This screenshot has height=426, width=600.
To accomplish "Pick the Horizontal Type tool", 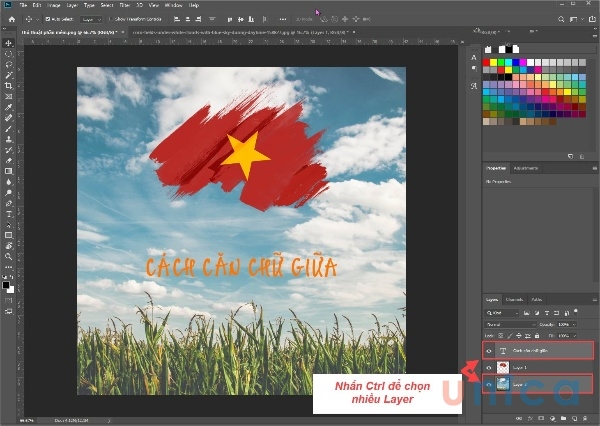I will pyautogui.click(x=8, y=213).
